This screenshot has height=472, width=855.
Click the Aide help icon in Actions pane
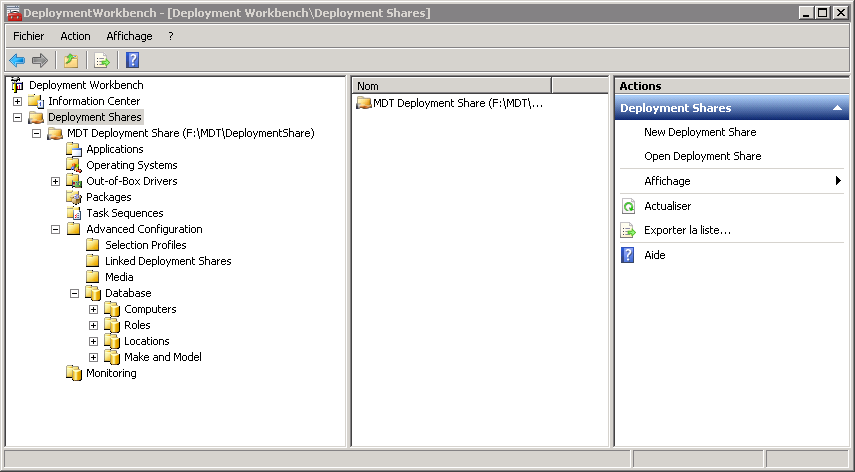click(628, 255)
